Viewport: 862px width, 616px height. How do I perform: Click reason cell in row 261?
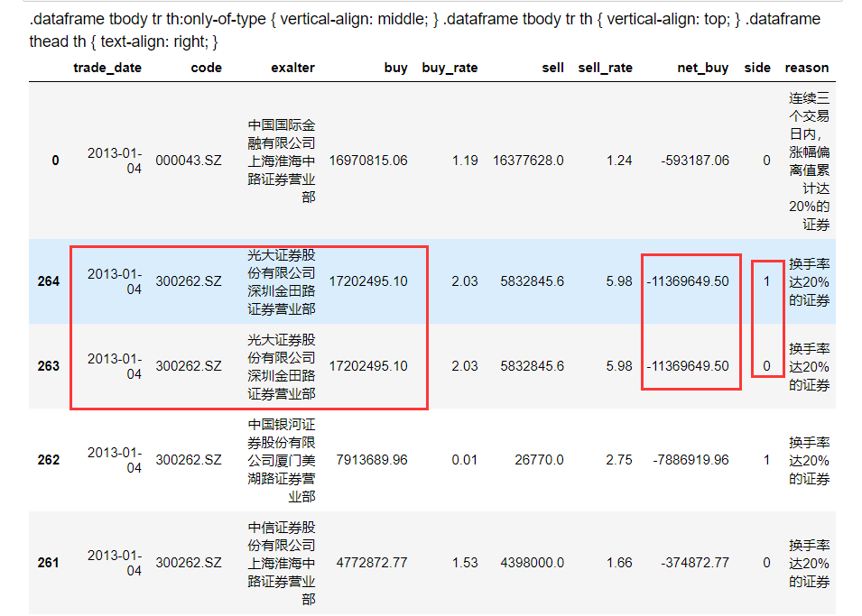[810, 564]
